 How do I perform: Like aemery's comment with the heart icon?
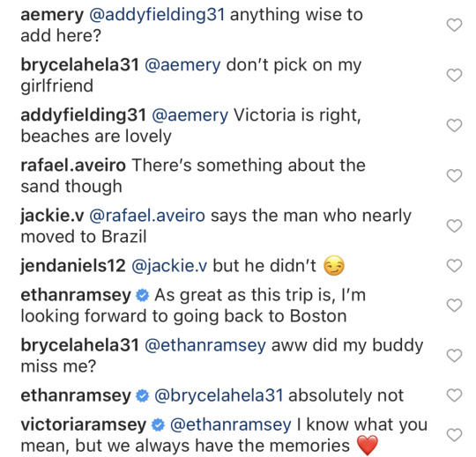click(x=454, y=25)
